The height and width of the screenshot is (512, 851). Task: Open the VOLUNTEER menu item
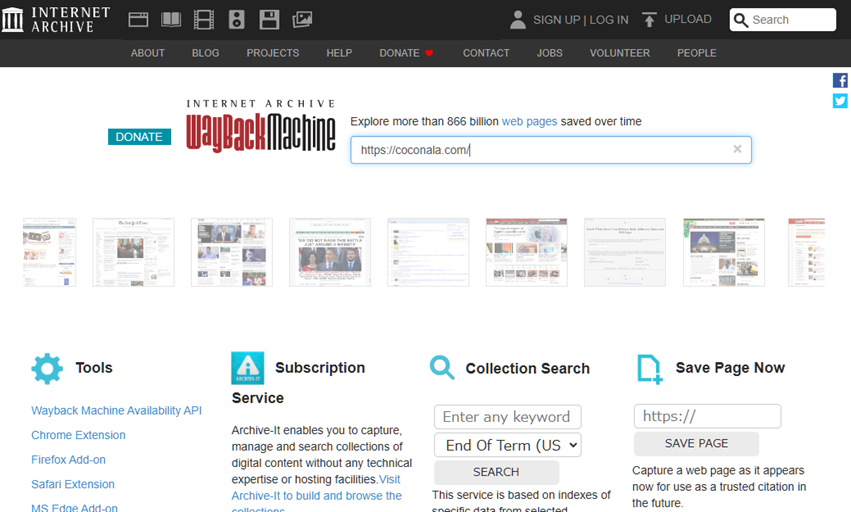tap(619, 53)
